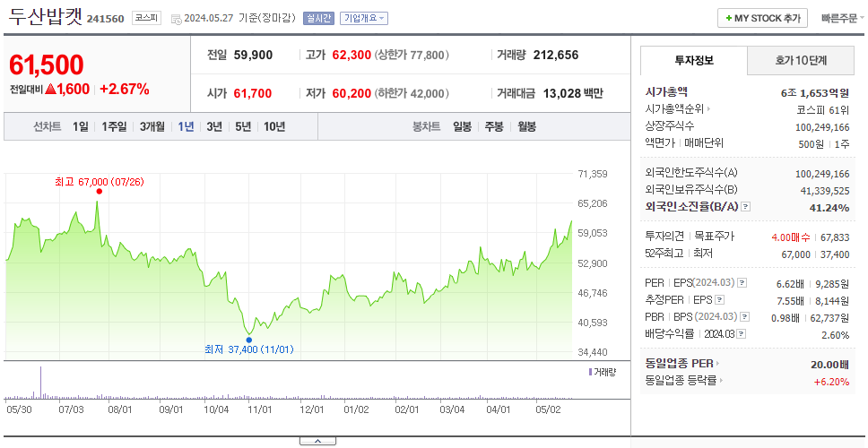The image size is (868, 448).
Task: Click the 두산밥캣 stock name heading
Action: [46, 17]
